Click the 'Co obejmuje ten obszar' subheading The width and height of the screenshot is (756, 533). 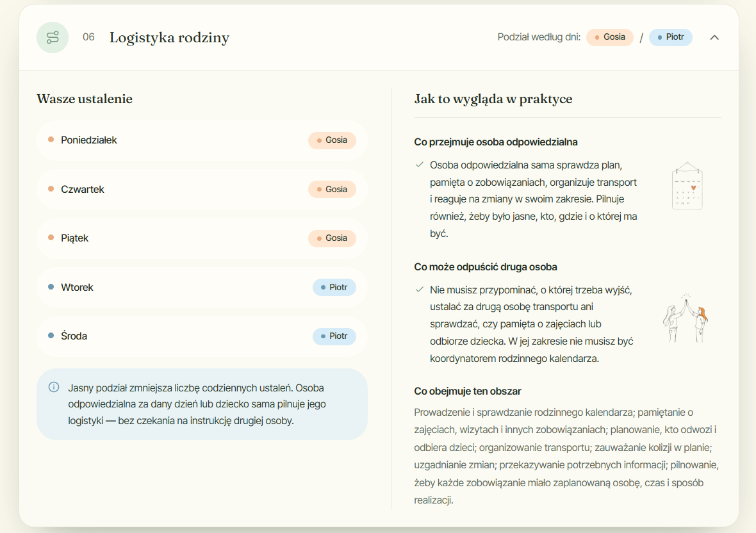(468, 391)
